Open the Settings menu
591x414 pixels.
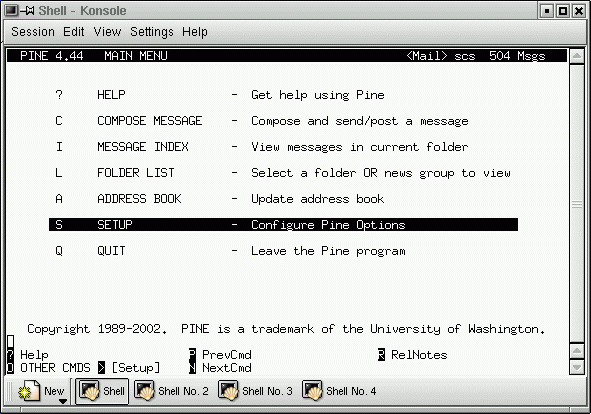pos(152,32)
